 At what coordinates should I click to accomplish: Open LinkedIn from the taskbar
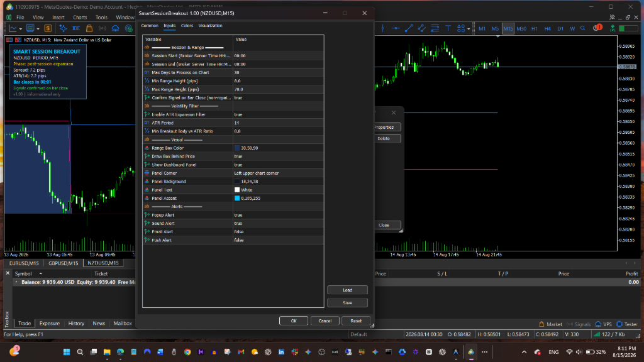tap(281, 352)
